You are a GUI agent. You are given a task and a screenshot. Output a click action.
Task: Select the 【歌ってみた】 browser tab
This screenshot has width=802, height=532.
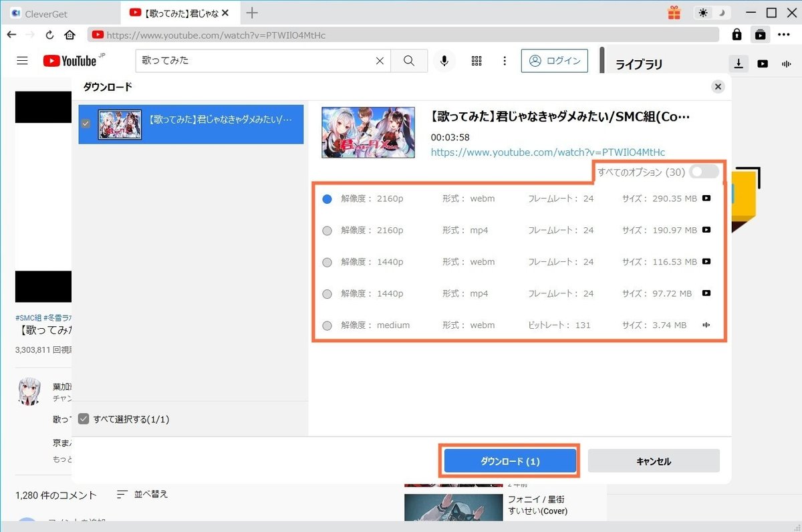click(182, 13)
